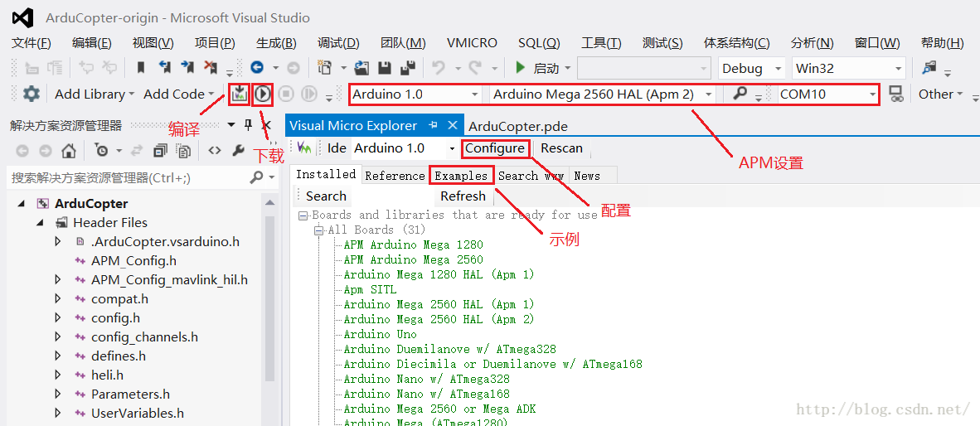Toggle bookmark on current line icon
980x426 pixels.
pos(141,67)
